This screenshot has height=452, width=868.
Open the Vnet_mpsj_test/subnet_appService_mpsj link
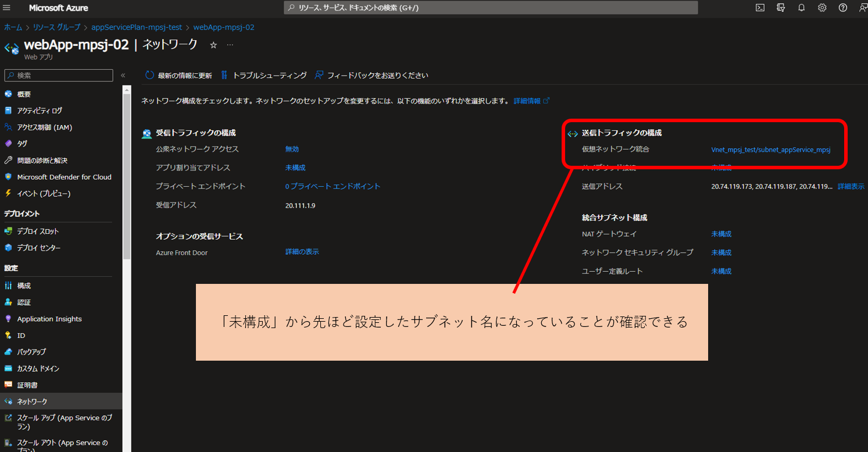coord(771,150)
